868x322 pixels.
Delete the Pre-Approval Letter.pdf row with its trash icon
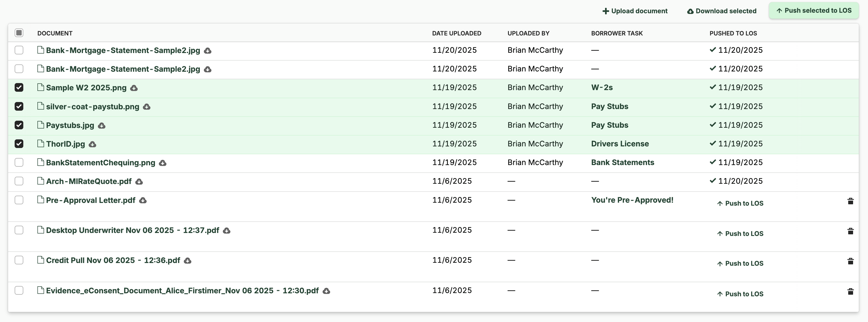point(850,201)
